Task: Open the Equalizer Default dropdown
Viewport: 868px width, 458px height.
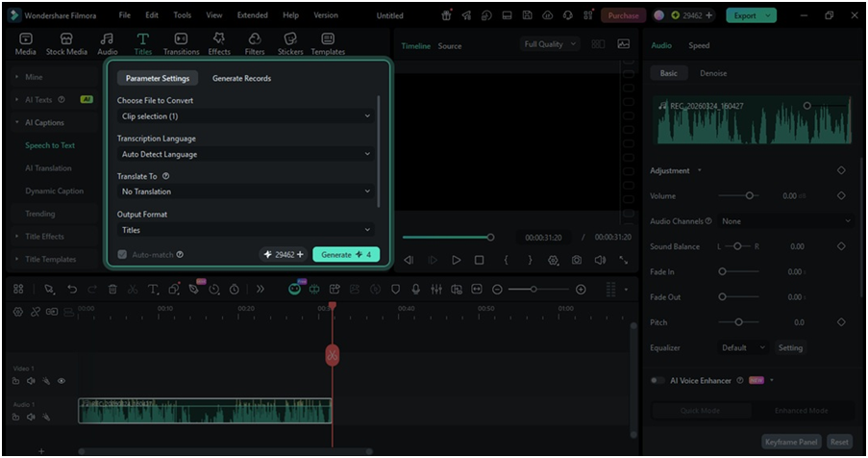Action: (743, 347)
